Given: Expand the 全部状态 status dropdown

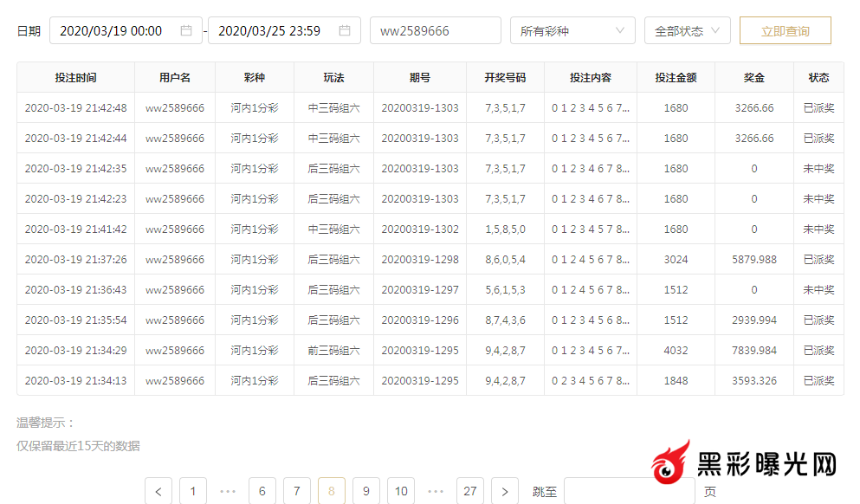Looking at the screenshot, I should [x=687, y=30].
